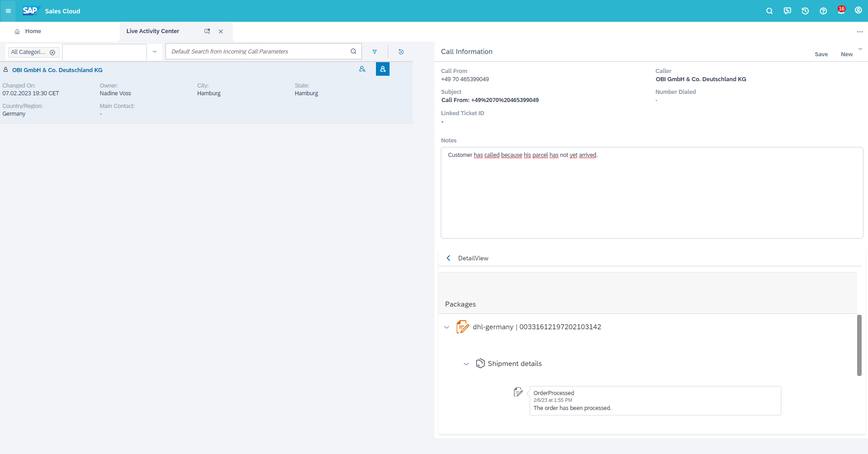
Task: Click the tracking number 00331612197202103142
Action: (x=560, y=327)
